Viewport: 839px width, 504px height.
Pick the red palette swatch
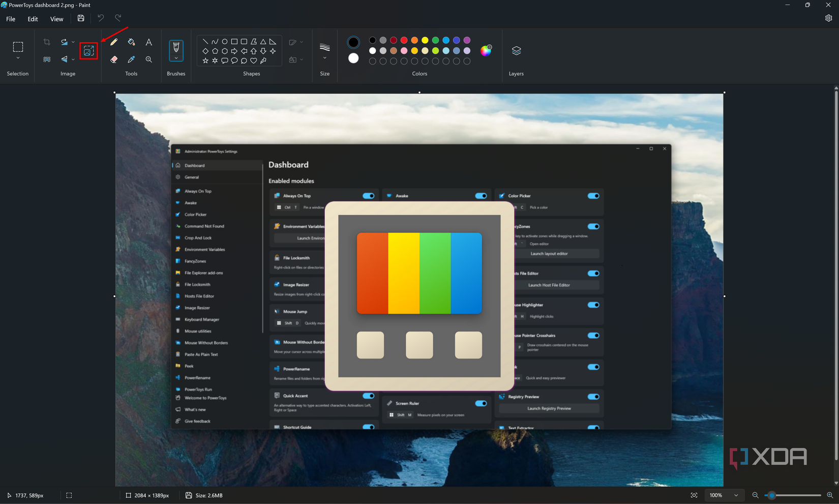pyautogui.click(x=404, y=40)
